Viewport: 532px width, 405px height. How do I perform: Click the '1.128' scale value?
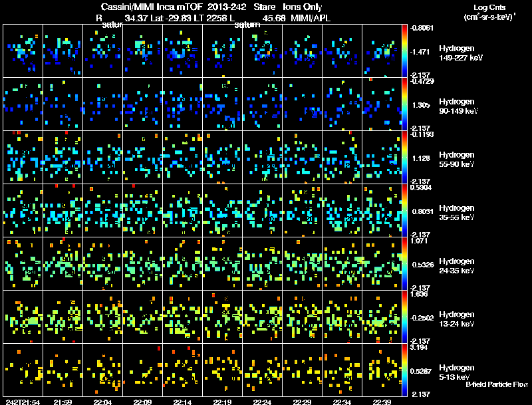(421, 158)
